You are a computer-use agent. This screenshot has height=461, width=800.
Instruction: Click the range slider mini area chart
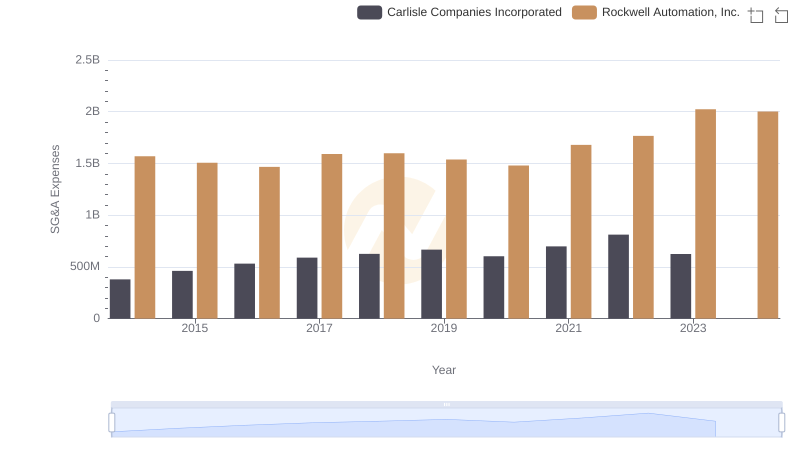[446, 423]
